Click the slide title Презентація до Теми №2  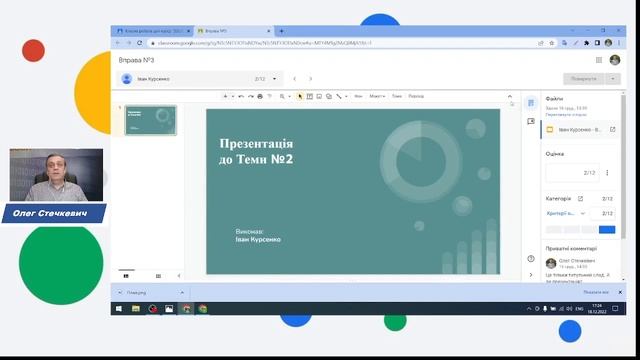coord(256,151)
